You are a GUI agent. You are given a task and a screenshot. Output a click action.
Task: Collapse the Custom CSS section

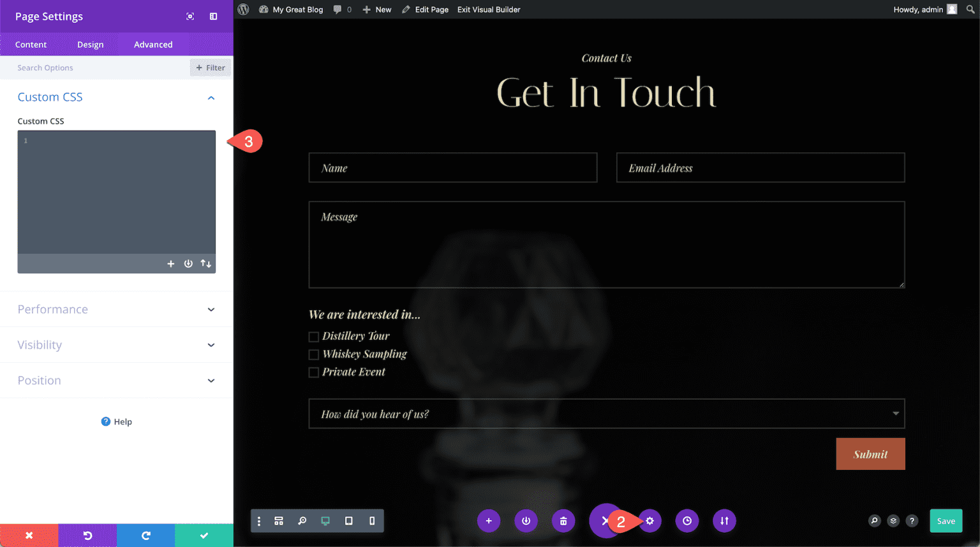pyautogui.click(x=211, y=97)
